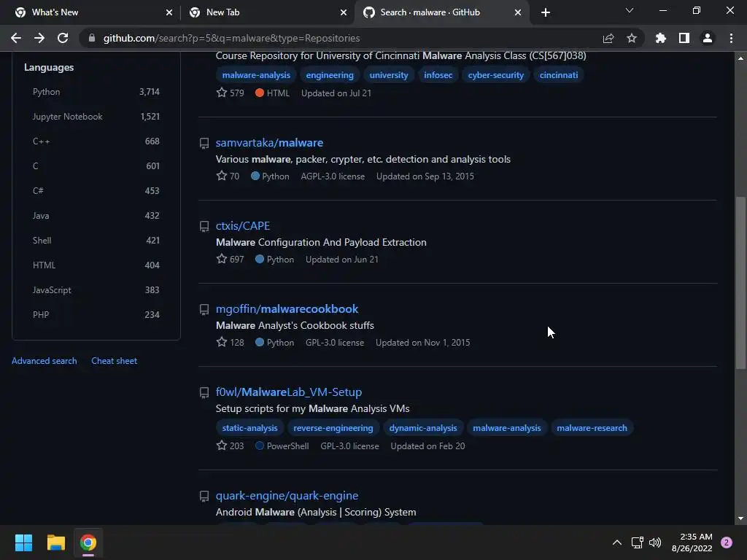Click the university topic tag
This screenshot has height=560, width=747.
click(389, 75)
